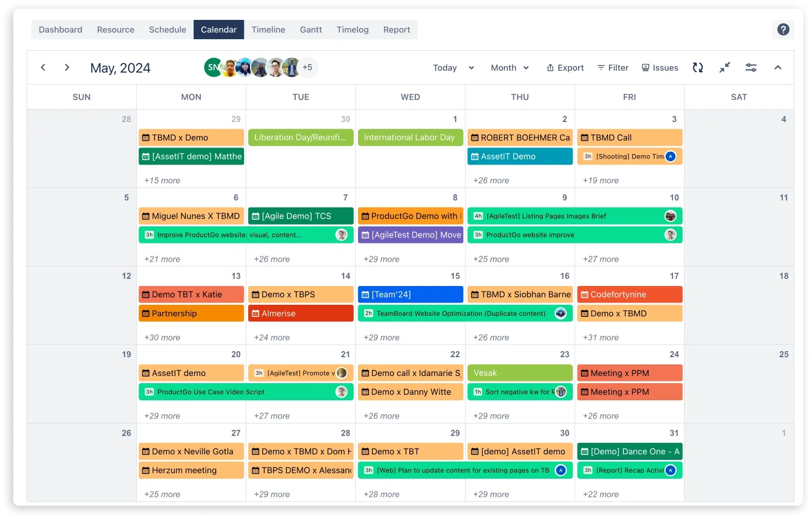Viewport: 812px width, 519px height.
Task: Click the refresh sync icon
Action: click(698, 67)
